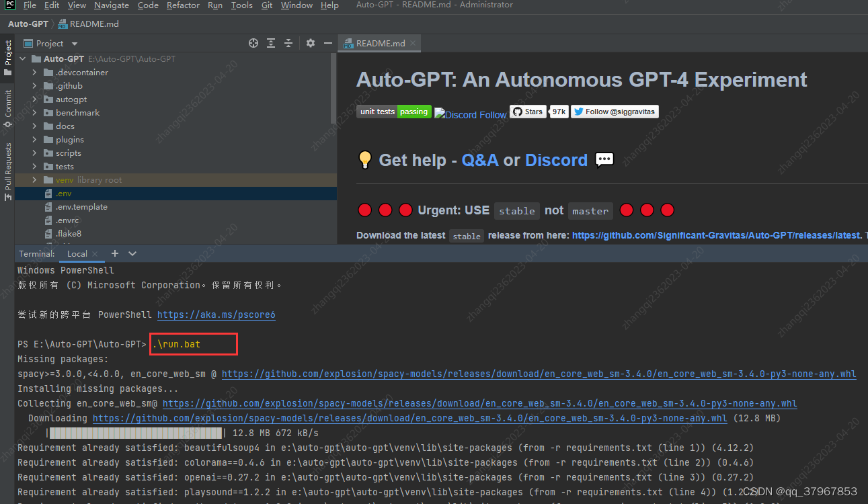Open the View menu
Screen dimensions: 868x504
77,5
